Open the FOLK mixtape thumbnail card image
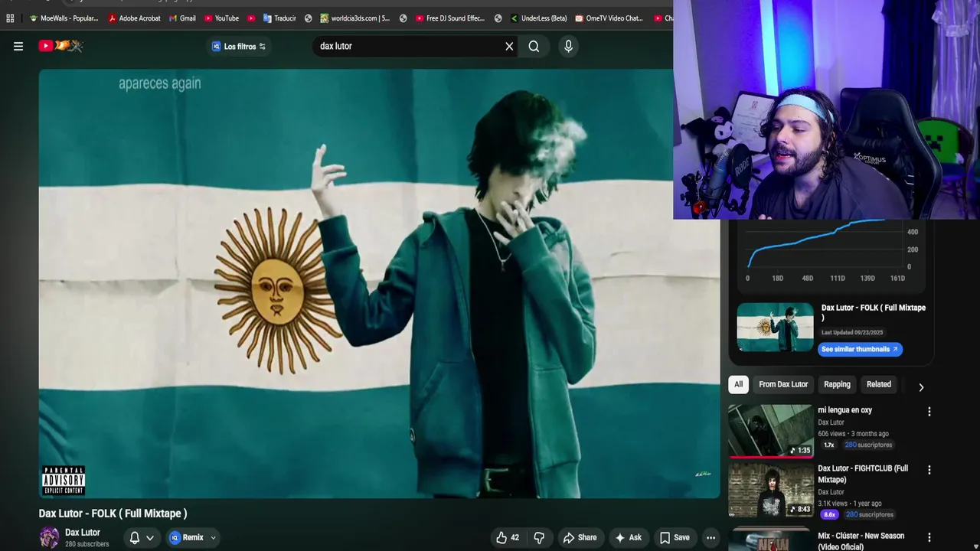The height and width of the screenshot is (551, 980). [775, 328]
